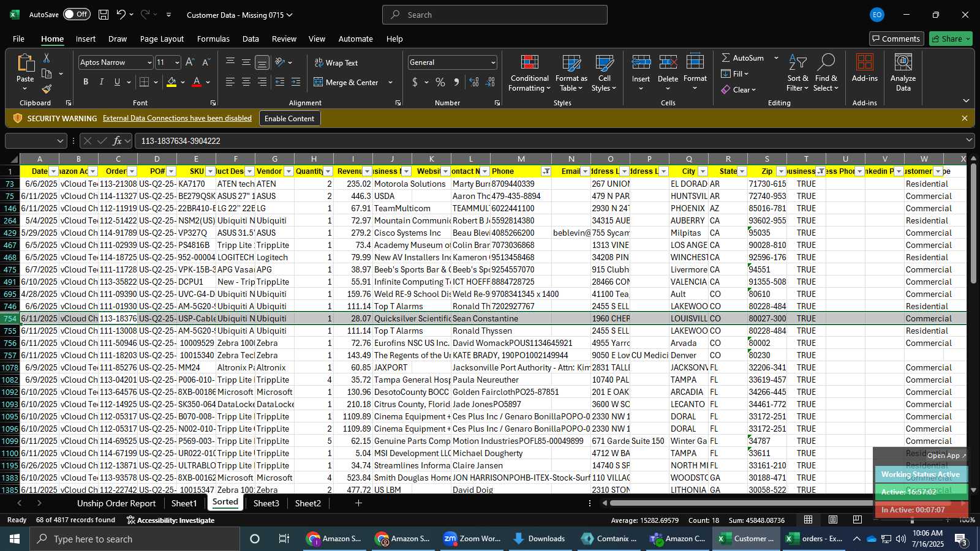Image resolution: width=980 pixels, height=551 pixels.
Task: Open Find & Select
Action: pyautogui.click(x=826, y=73)
